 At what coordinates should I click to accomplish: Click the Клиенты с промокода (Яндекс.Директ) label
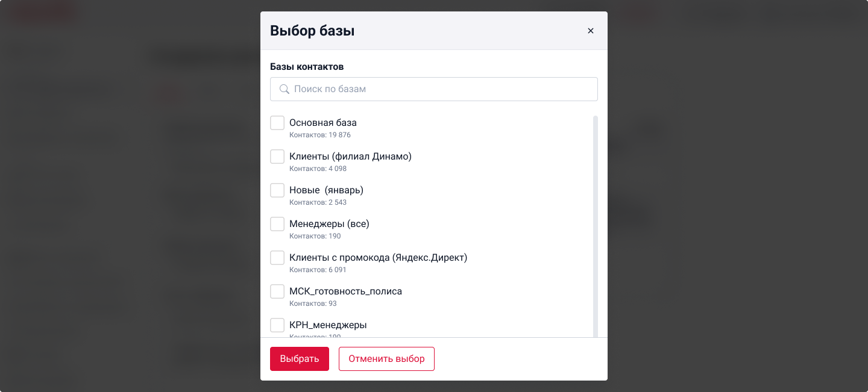coord(378,258)
